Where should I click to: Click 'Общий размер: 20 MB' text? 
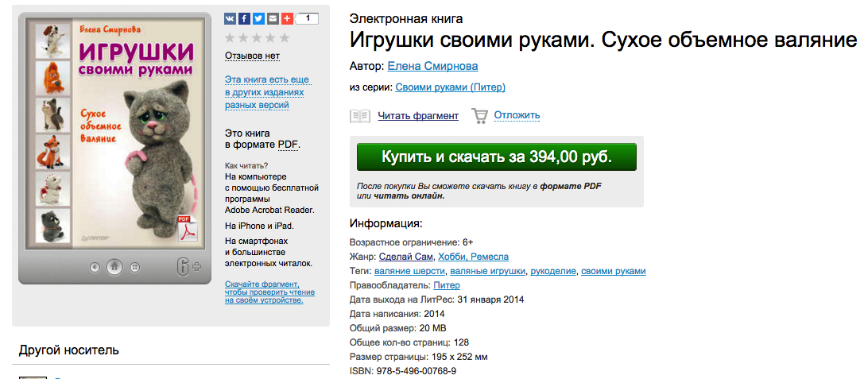tap(398, 328)
